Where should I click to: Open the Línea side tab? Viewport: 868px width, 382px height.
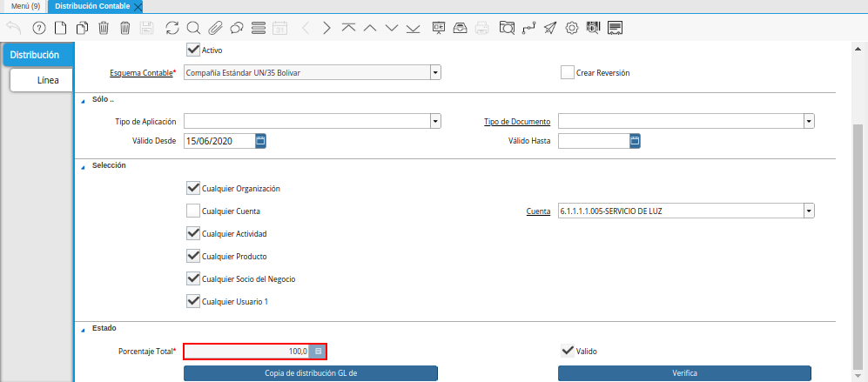coord(42,80)
